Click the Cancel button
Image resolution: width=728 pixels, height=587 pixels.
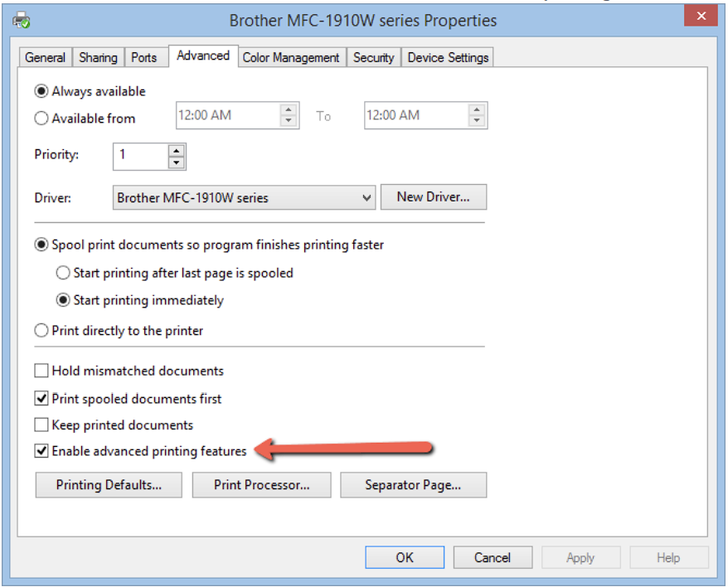[x=493, y=557]
